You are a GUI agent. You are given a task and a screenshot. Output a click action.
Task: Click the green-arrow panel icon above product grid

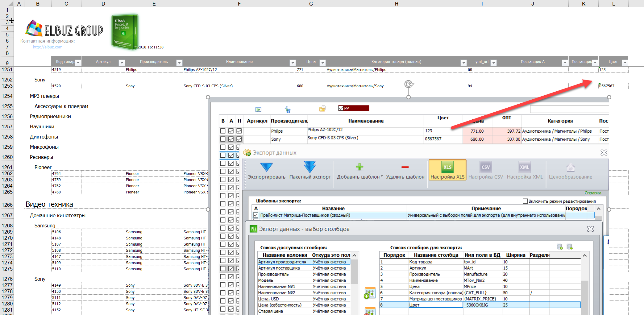[x=258, y=109]
